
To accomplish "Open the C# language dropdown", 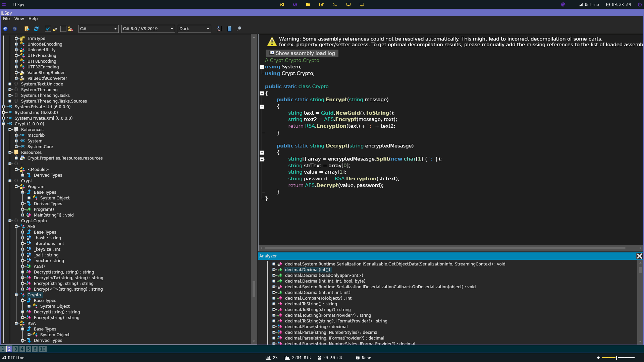I will [x=98, y=29].
